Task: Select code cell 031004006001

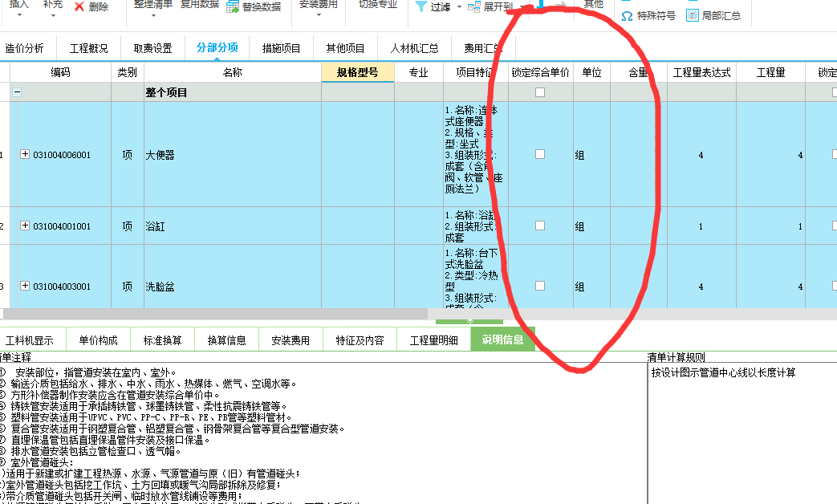Action: 62,156
